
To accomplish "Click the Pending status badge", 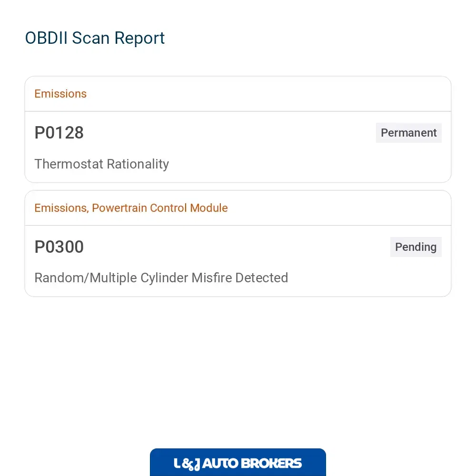I will coord(416,247).
